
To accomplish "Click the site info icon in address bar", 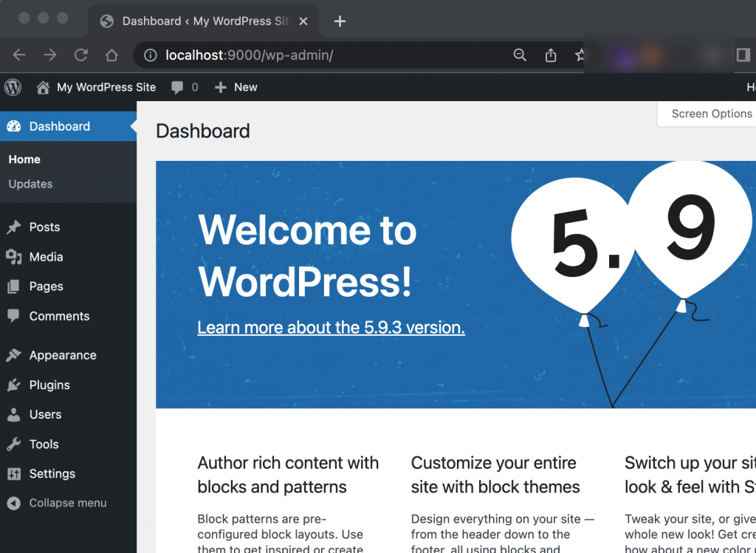I will tap(151, 55).
